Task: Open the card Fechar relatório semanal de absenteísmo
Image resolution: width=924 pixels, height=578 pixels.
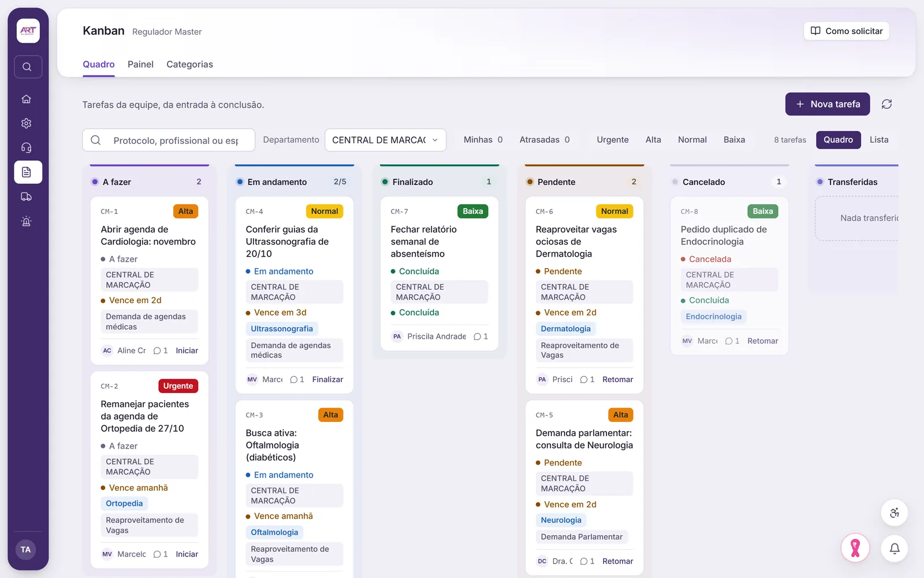Action: click(439, 273)
